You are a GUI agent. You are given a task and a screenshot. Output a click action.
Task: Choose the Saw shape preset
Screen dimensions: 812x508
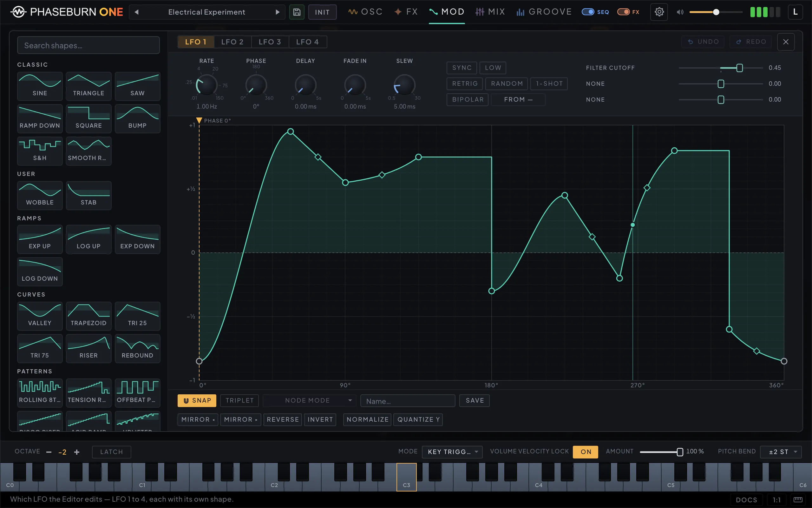point(138,86)
